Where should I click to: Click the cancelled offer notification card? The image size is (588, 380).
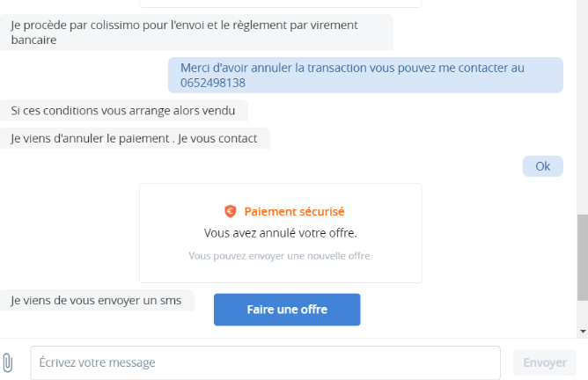(281, 233)
